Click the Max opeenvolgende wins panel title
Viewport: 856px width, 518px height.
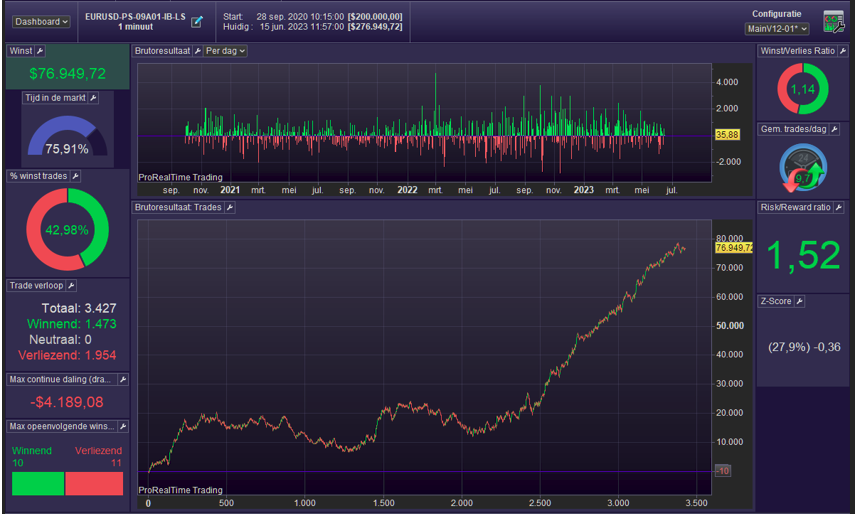click(60, 426)
